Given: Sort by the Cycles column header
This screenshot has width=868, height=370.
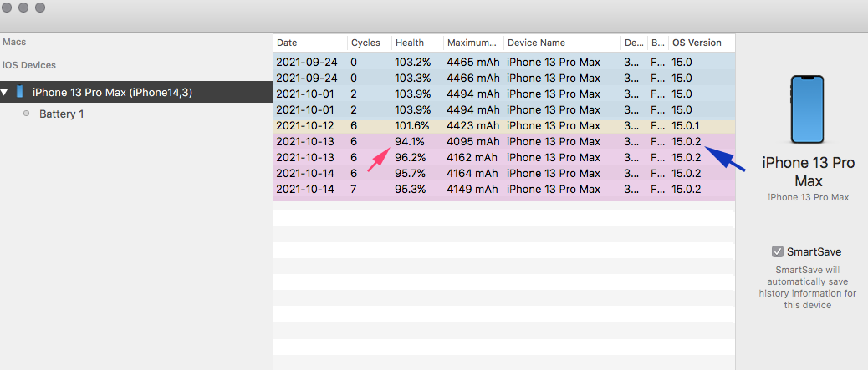Looking at the screenshot, I should point(370,43).
